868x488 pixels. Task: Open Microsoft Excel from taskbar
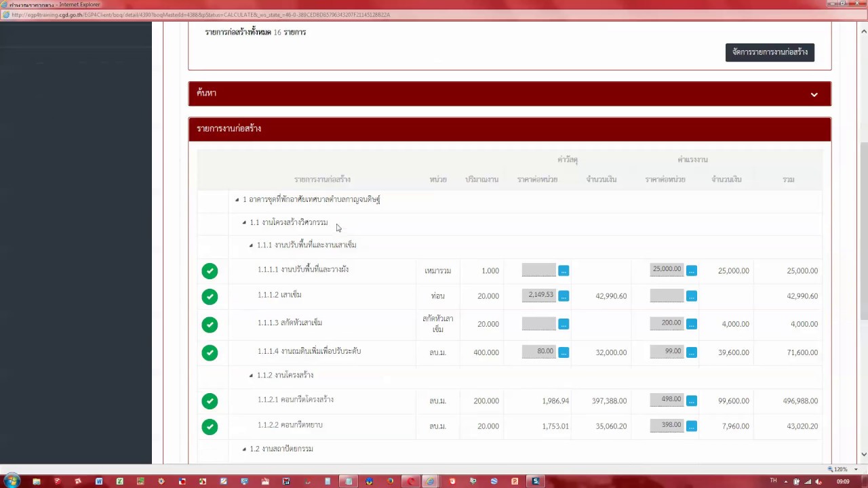(x=119, y=481)
